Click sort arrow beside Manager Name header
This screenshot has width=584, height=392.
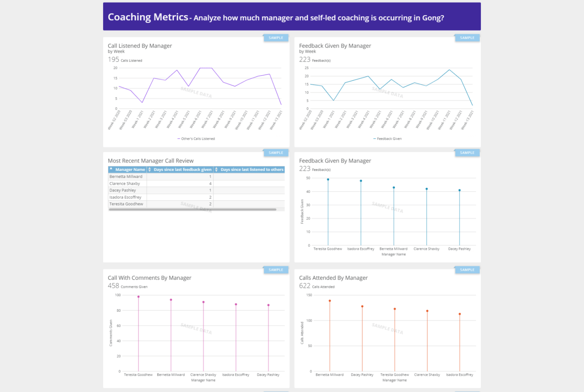pos(111,169)
